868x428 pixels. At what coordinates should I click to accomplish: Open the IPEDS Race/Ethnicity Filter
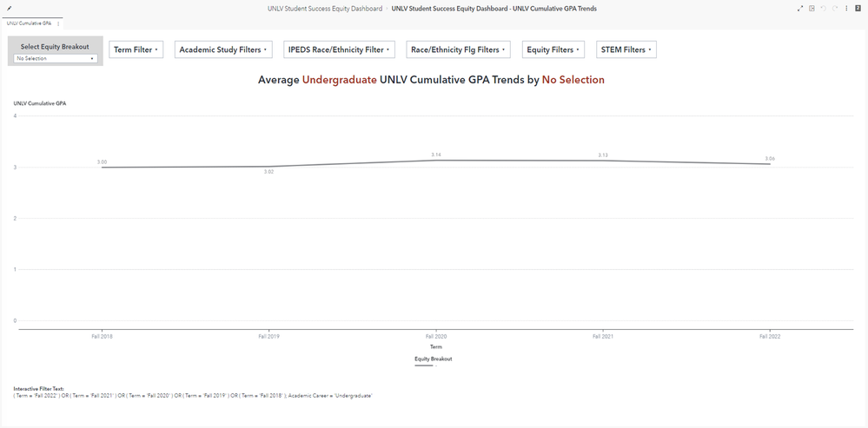[x=339, y=49]
